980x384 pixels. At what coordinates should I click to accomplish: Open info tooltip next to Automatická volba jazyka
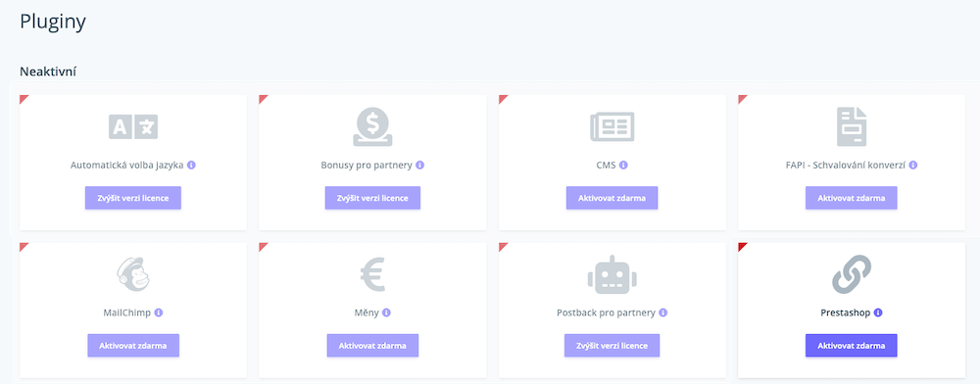click(191, 166)
